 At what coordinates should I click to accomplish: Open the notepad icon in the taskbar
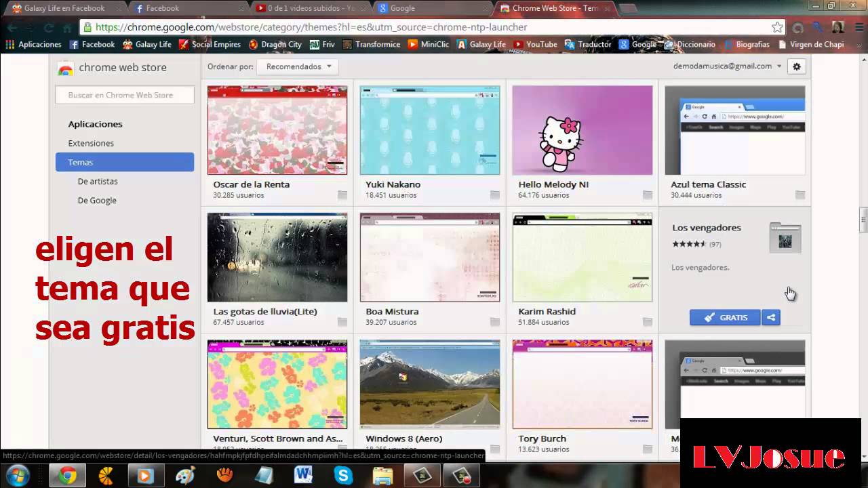(264, 476)
